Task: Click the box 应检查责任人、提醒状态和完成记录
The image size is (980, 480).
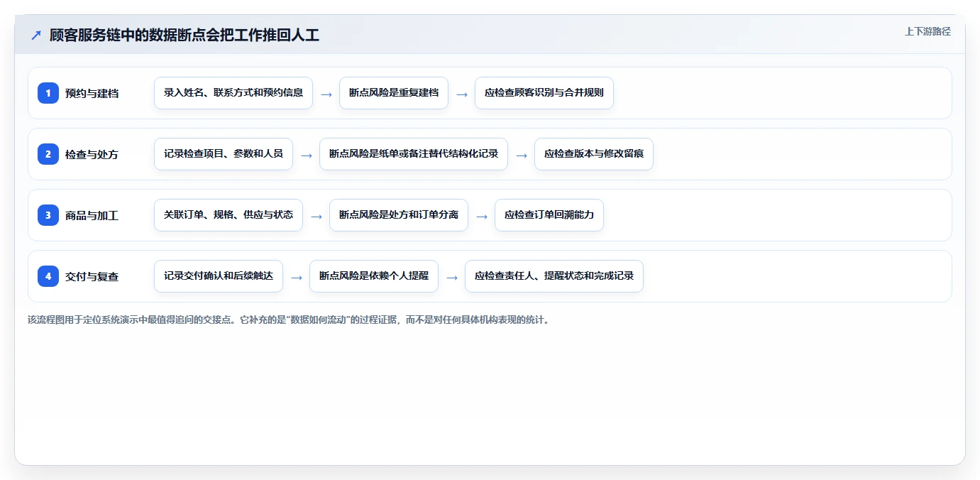Action: [x=554, y=276]
